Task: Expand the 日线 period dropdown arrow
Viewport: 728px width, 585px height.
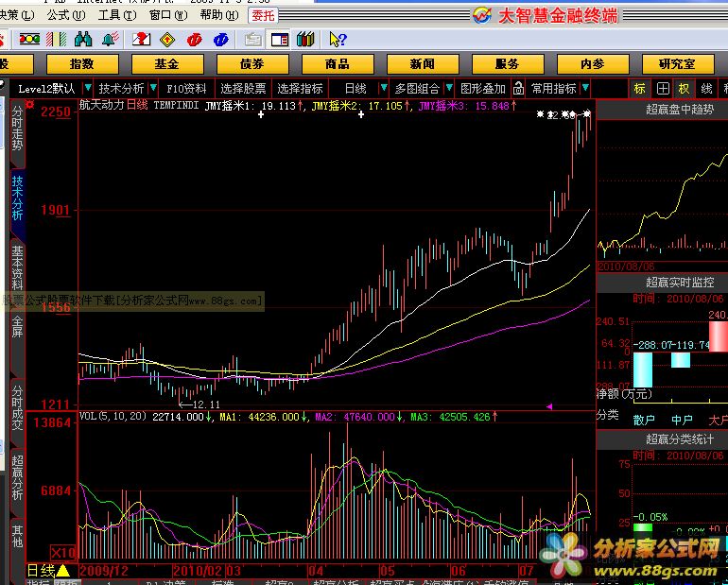Action: coord(384,88)
